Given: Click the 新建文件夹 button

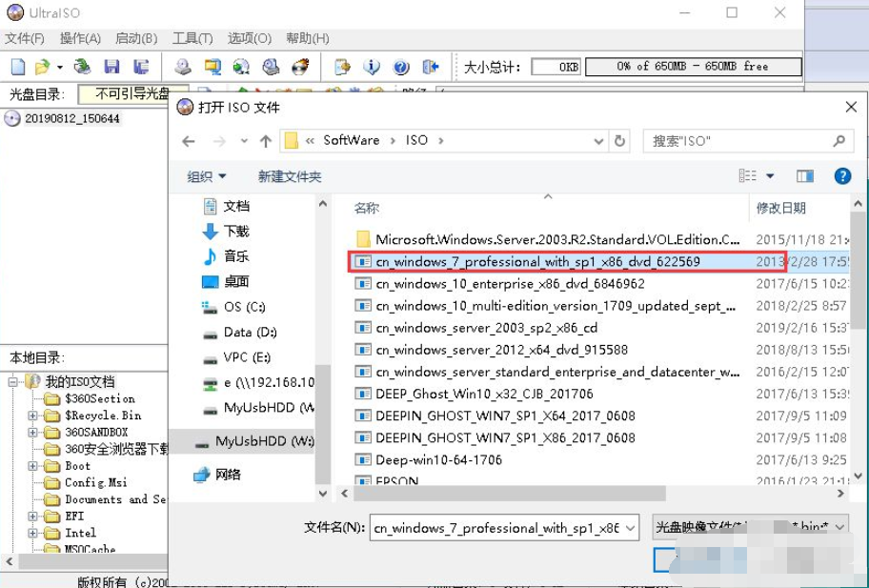Looking at the screenshot, I should pyautogui.click(x=290, y=176).
